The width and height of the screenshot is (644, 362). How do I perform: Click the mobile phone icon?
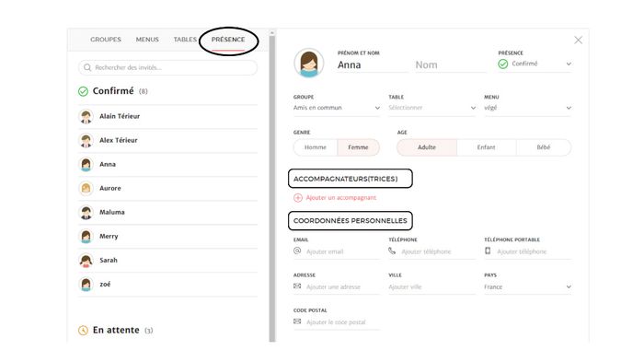click(488, 251)
